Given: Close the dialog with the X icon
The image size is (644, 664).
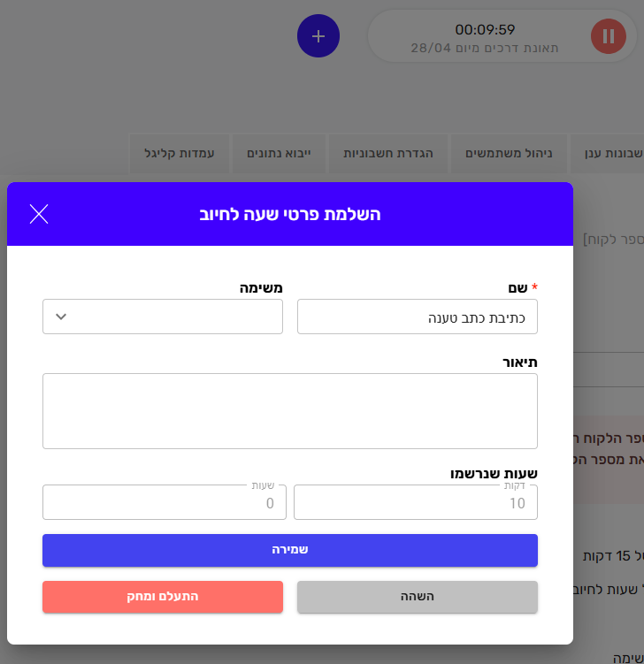Looking at the screenshot, I should [x=39, y=214].
